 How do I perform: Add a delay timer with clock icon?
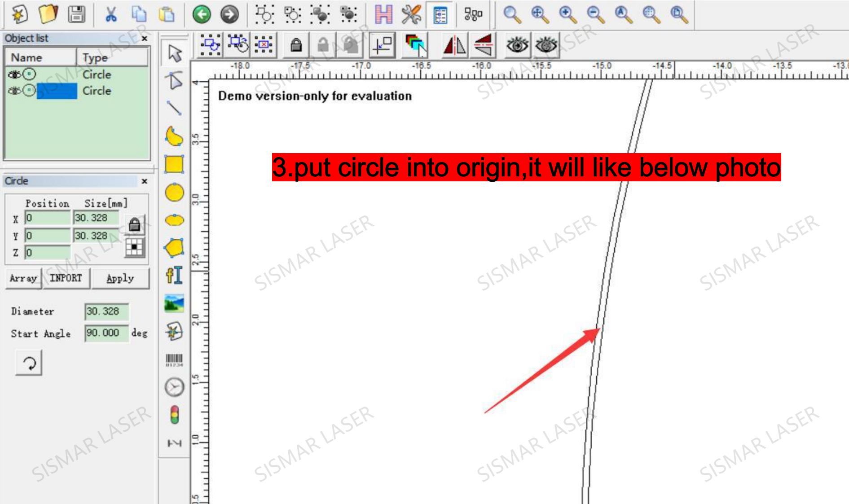tap(174, 387)
